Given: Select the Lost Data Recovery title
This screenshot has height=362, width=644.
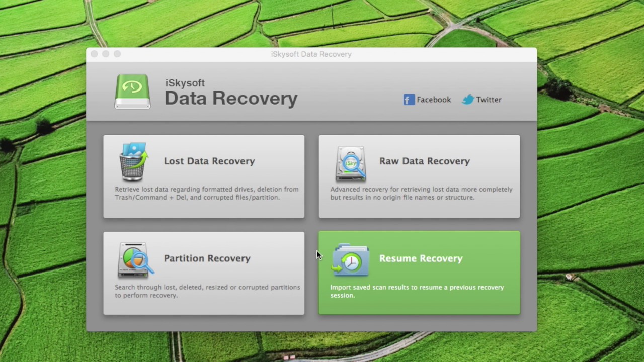Looking at the screenshot, I should point(209,161).
